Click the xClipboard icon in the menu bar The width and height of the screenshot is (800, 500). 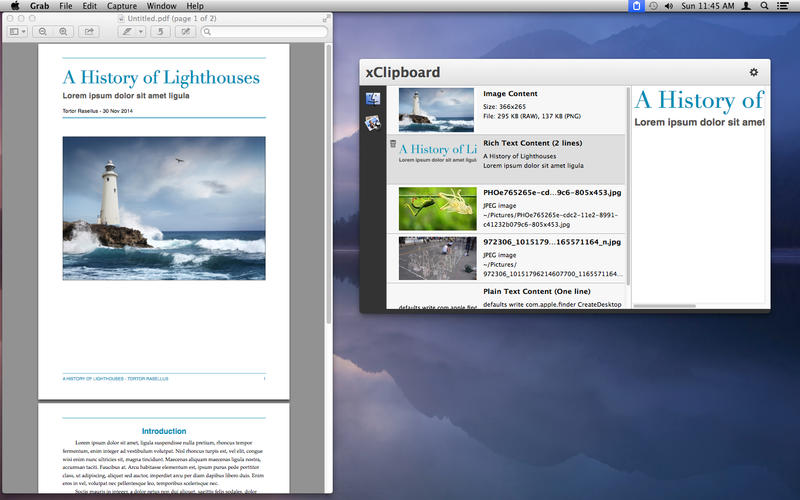pos(636,6)
